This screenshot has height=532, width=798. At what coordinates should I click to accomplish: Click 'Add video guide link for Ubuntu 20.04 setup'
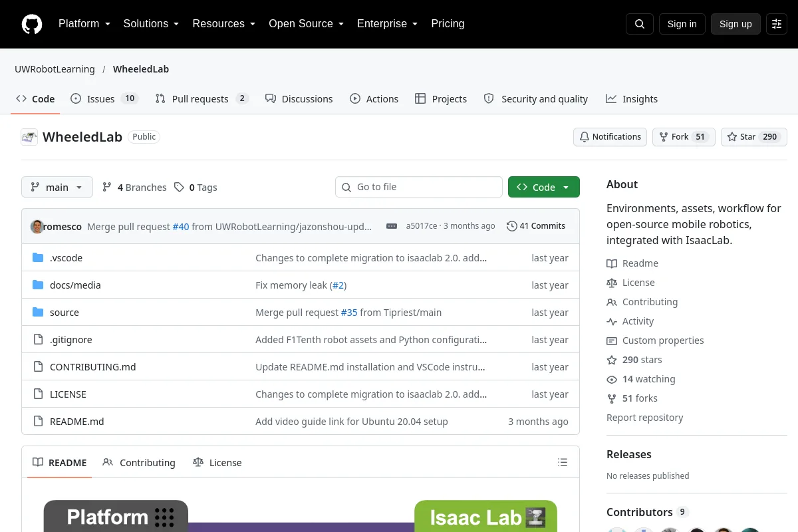point(352,422)
